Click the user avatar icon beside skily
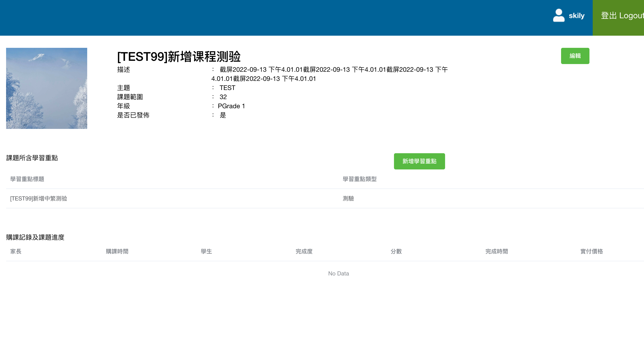Image resolution: width=644 pixels, height=349 pixels. [x=558, y=15]
